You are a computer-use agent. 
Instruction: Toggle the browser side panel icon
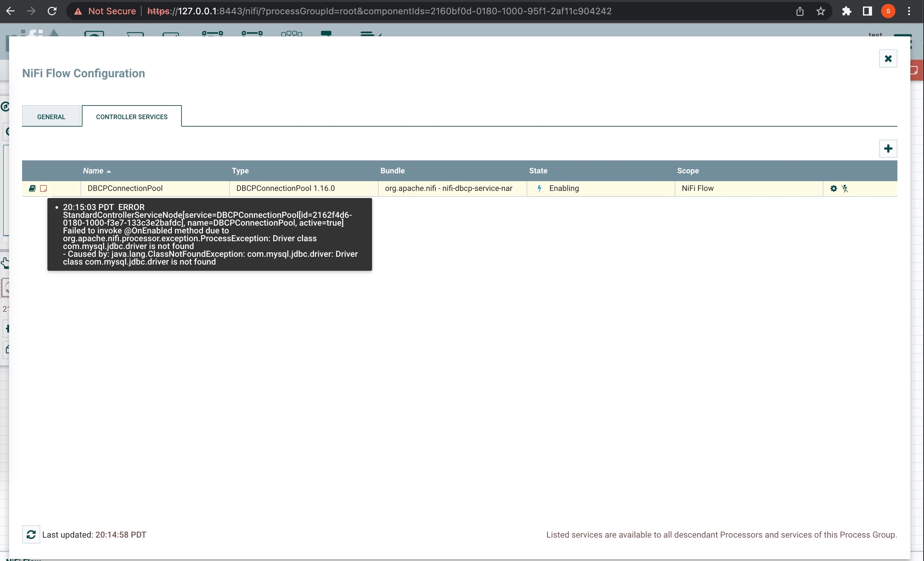tap(867, 11)
